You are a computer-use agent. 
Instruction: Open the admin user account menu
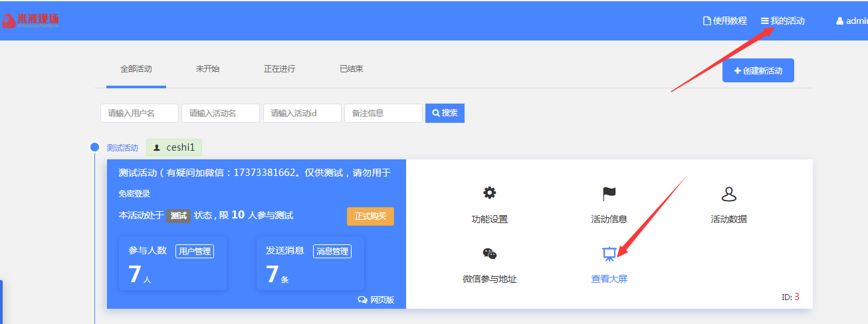pyautogui.click(x=852, y=21)
